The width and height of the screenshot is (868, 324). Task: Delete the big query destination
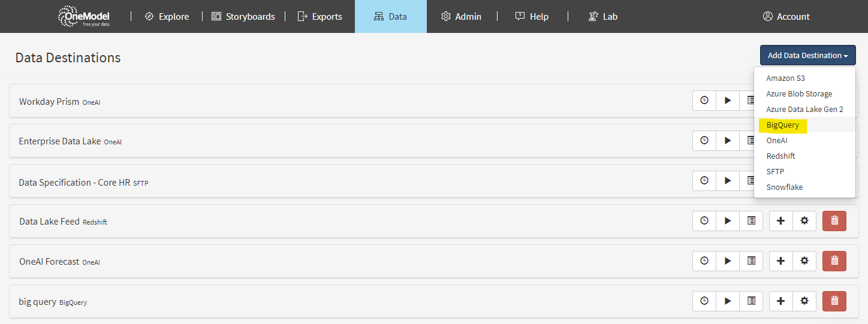pyautogui.click(x=834, y=301)
